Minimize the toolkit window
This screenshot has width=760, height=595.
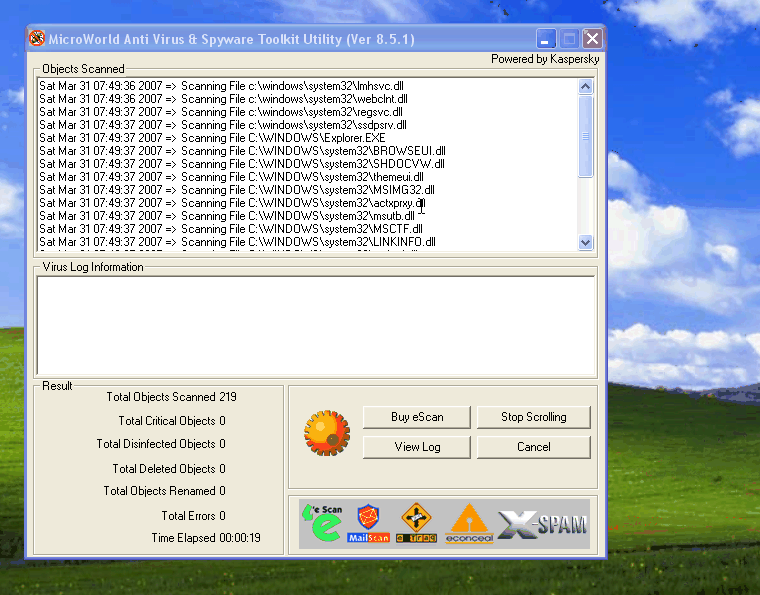pyautogui.click(x=546, y=39)
